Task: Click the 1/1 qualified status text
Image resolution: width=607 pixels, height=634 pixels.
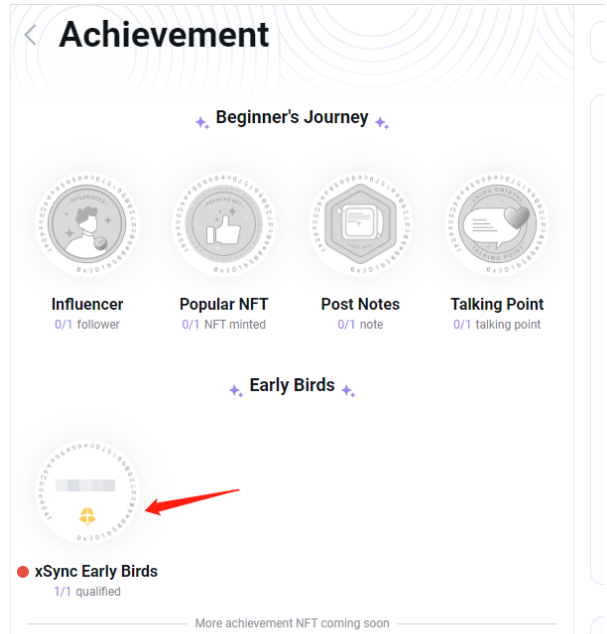Action: (87, 592)
